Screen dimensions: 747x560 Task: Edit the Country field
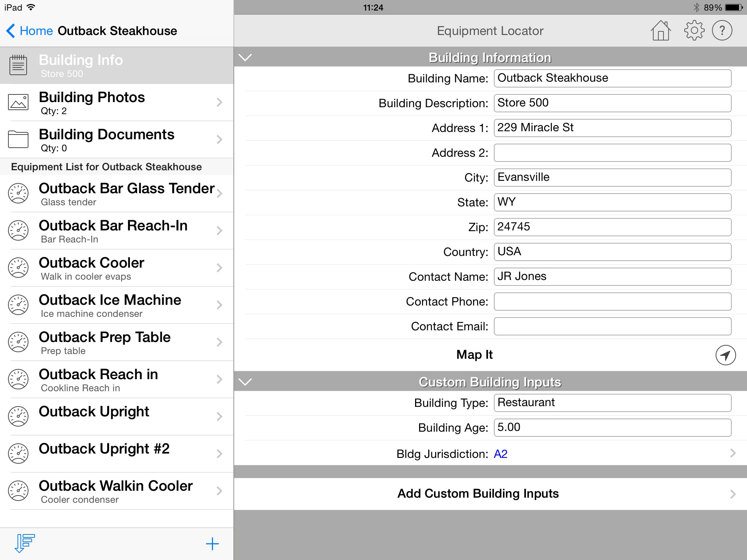pos(612,252)
